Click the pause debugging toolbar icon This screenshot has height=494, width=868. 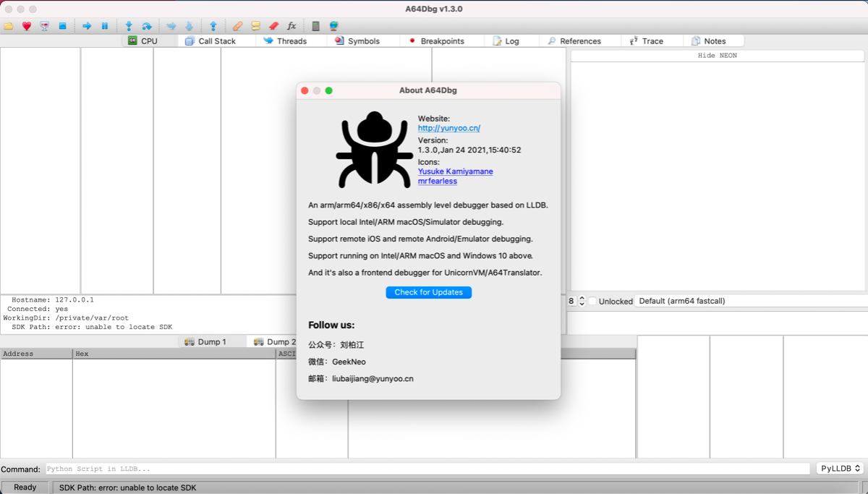pyautogui.click(x=105, y=26)
